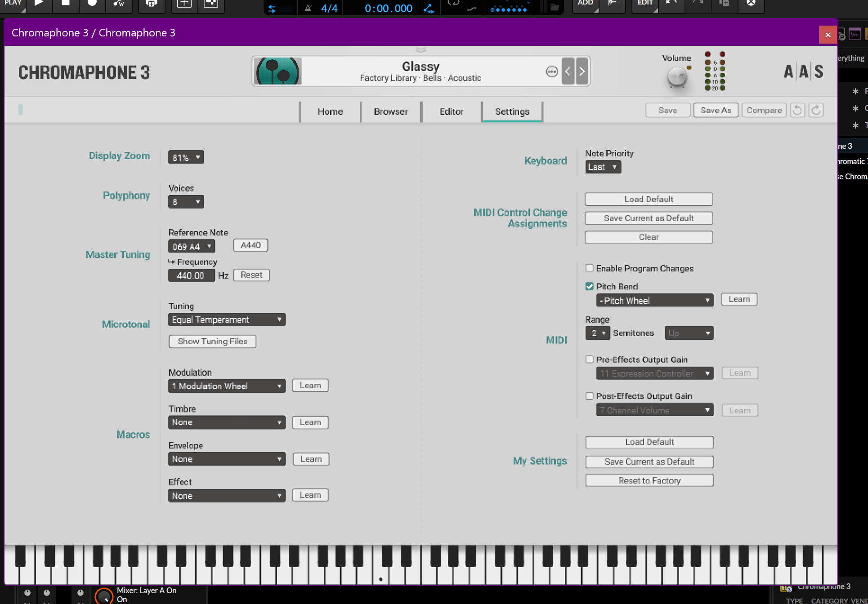Switch to the Editor tab

tap(451, 111)
